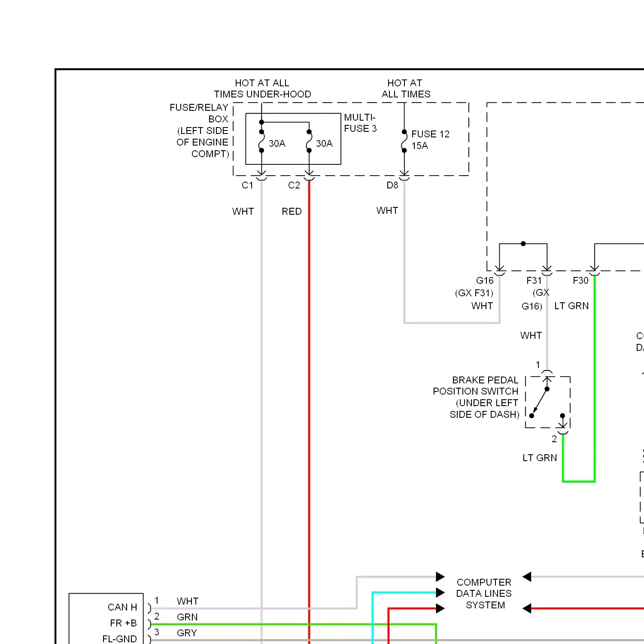Click the WHT label below F31 terminal
644x644 pixels.
pos(531,336)
